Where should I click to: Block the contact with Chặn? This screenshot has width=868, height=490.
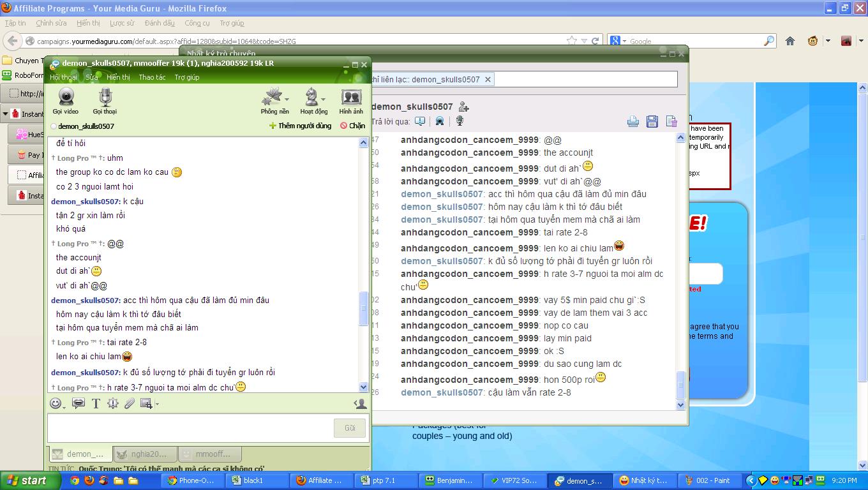[x=352, y=126]
